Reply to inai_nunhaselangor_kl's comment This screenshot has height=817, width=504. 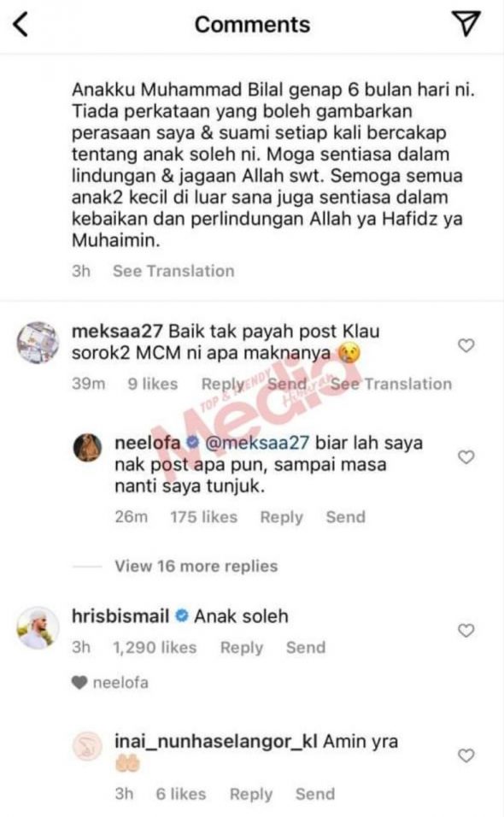pos(251,795)
